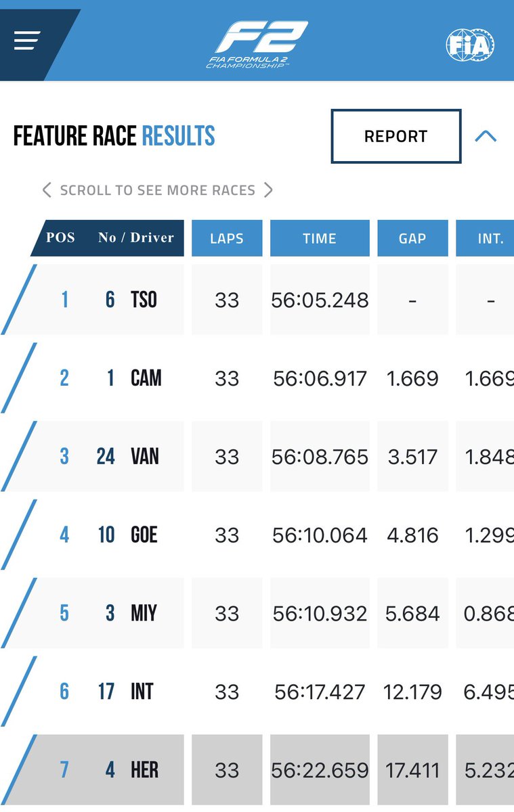Screen dimensions: 514x812
Task: Select time 56:08.765 for VAN
Action: pos(320,457)
